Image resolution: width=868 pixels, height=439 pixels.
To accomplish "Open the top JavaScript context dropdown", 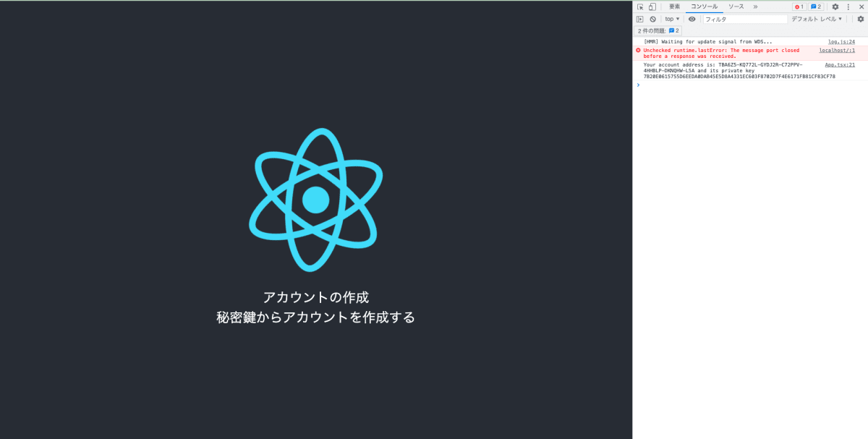I will click(672, 19).
